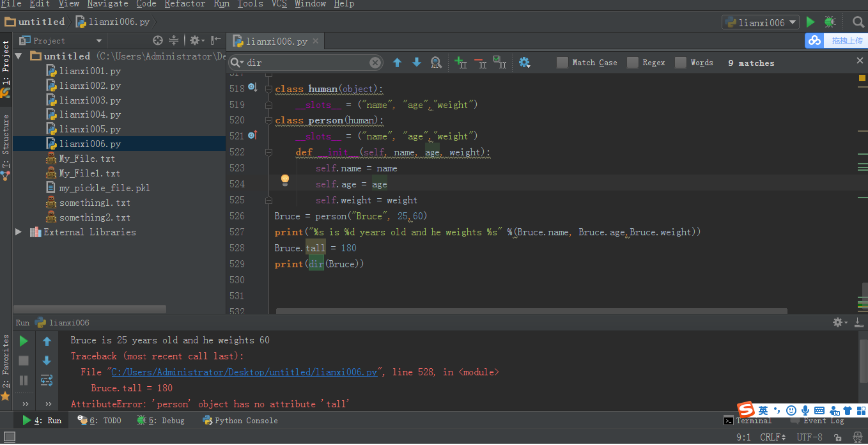Rerun lianxi006 in the Run panel

(24, 341)
